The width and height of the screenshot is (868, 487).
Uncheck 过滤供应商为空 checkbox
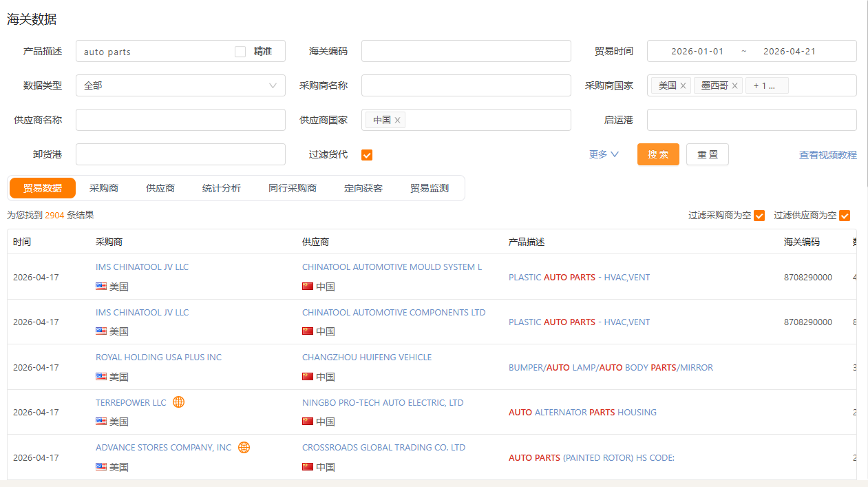coord(845,216)
